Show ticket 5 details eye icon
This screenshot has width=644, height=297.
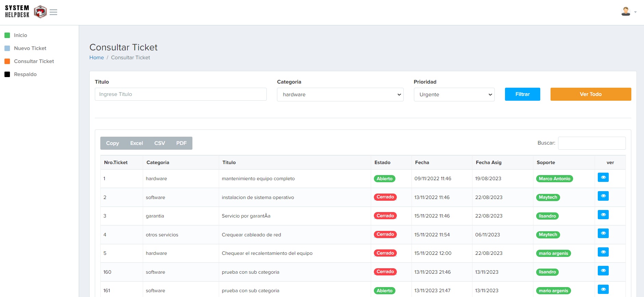pos(603,252)
